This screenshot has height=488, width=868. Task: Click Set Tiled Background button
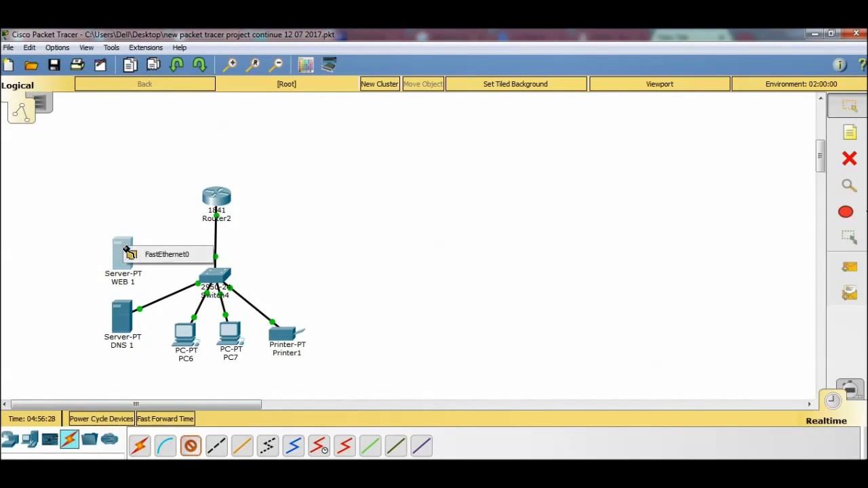click(x=515, y=84)
